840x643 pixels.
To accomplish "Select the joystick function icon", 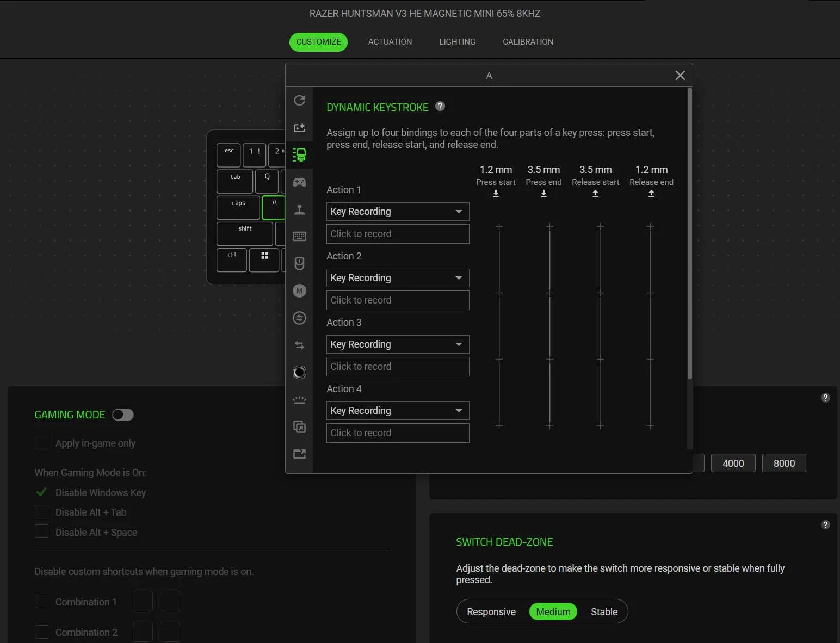I will (299, 209).
